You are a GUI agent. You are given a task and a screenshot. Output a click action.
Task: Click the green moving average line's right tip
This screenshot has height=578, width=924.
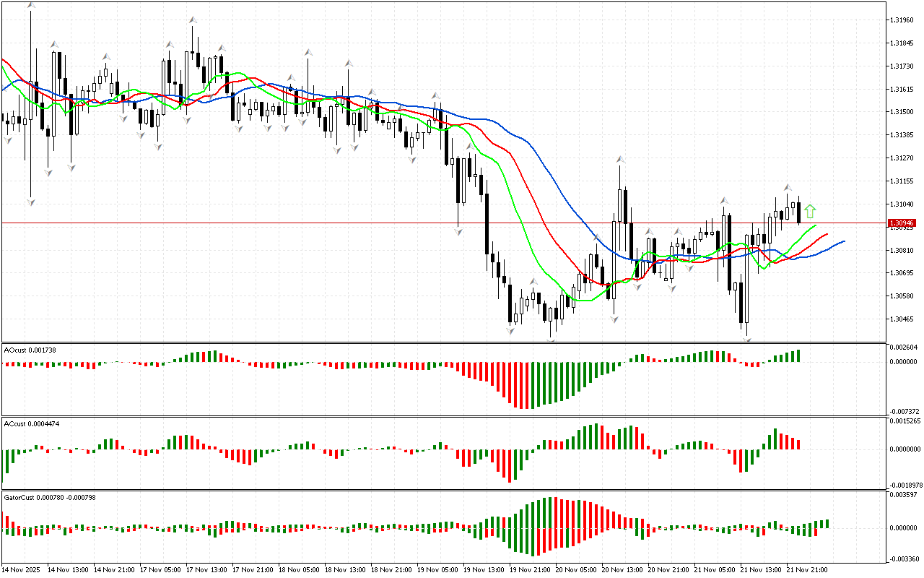(816, 225)
